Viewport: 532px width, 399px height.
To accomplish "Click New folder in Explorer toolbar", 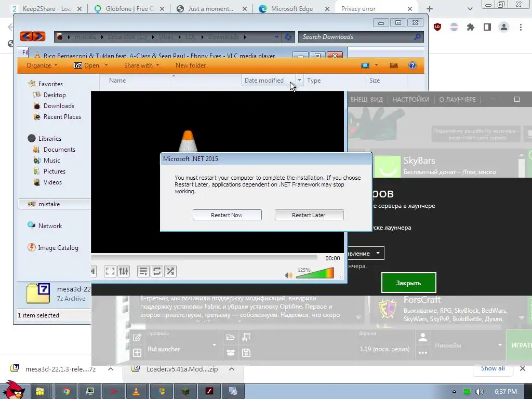I will coord(191,65).
